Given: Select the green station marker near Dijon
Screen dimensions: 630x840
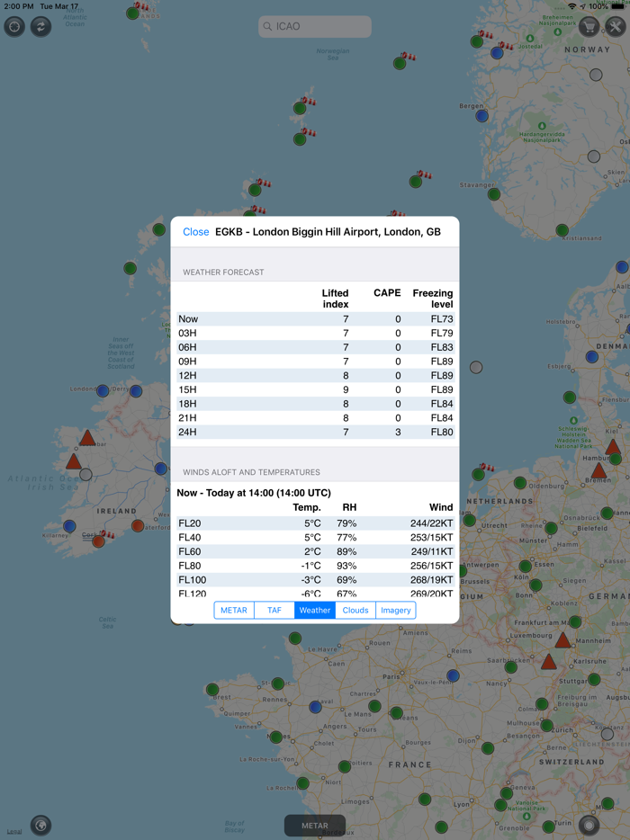Looking at the screenshot, I should coord(488,748).
